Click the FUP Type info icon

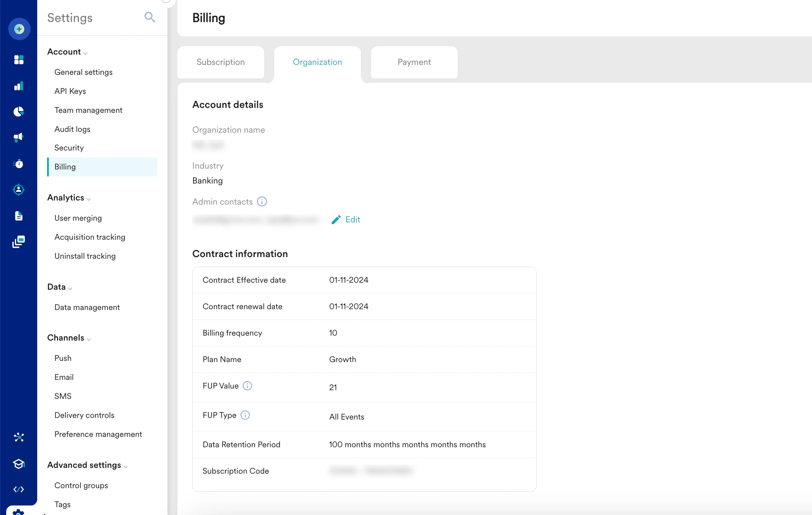tap(245, 415)
